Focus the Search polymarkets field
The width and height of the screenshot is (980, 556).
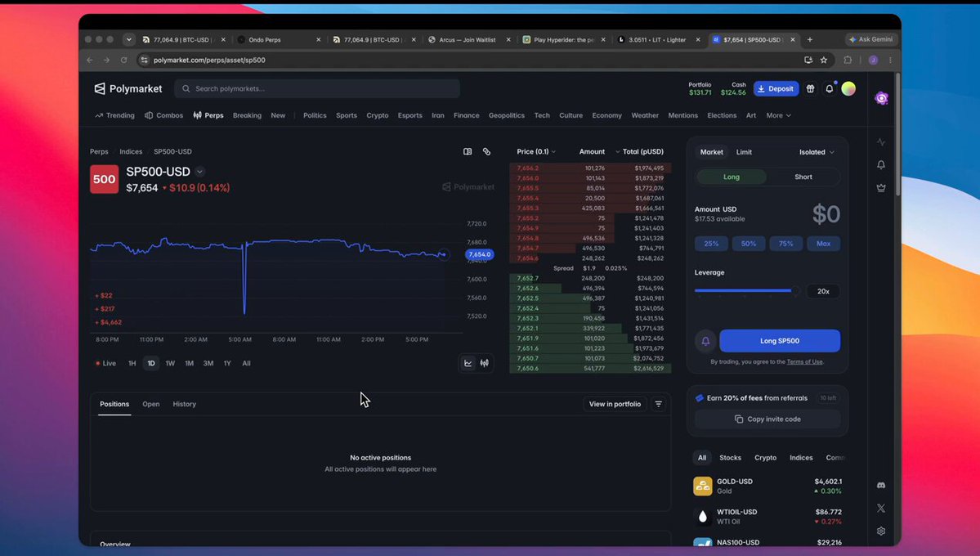[317, 89]
